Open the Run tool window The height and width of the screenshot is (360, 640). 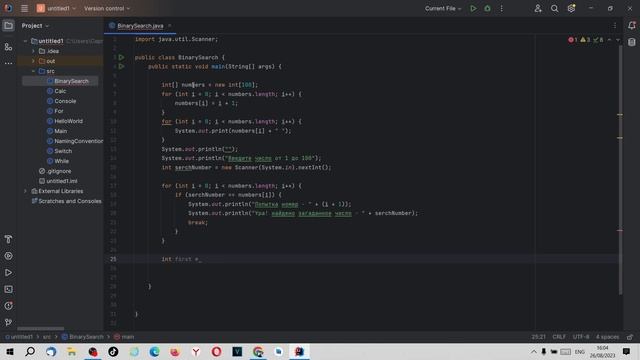click(8, 273)
